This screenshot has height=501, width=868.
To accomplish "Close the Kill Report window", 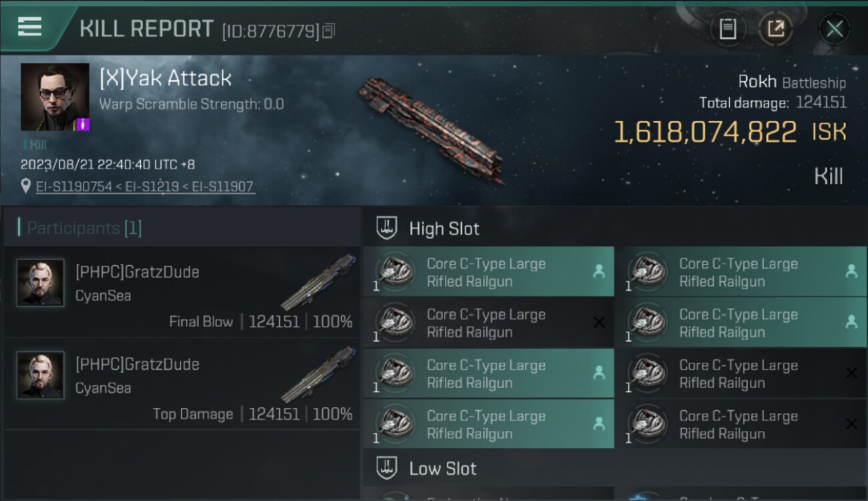I will (x=834, y=29).
